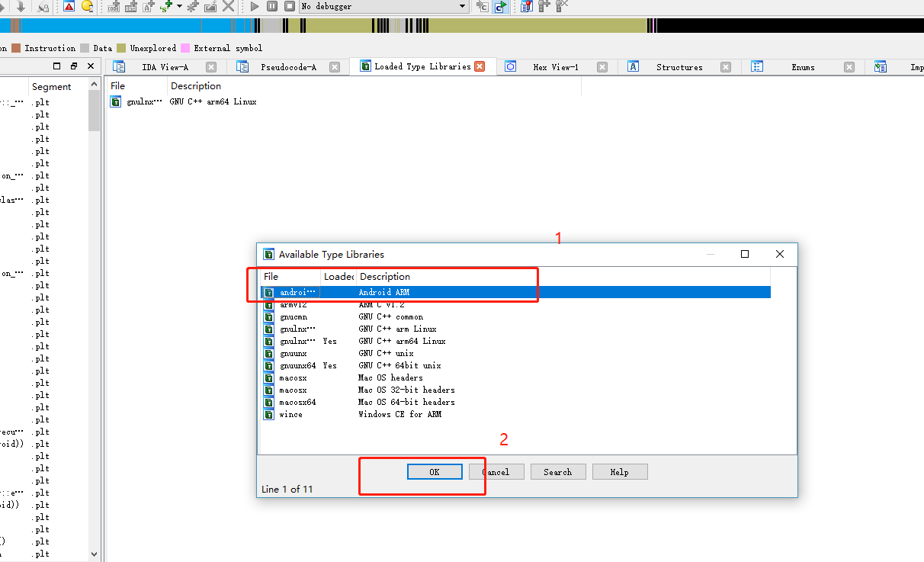
Task: Click the jump-down navigation arrow icon
Action: coord(20,6)
